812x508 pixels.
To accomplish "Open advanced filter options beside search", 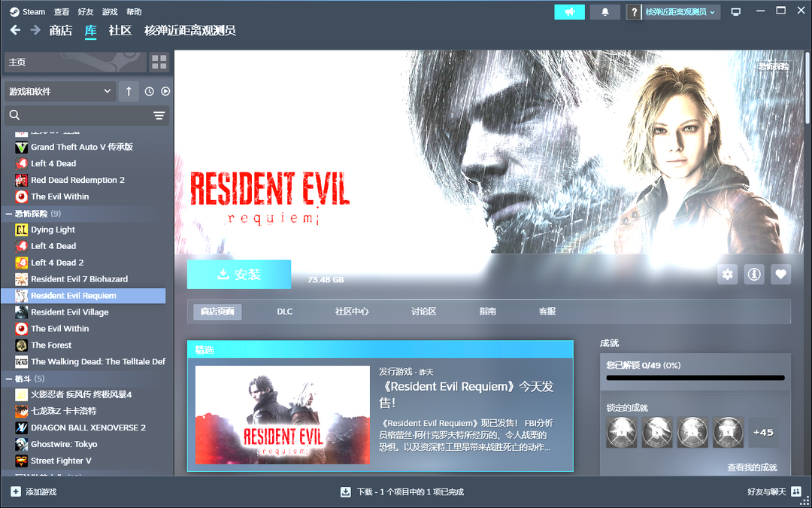I will 159,115.
